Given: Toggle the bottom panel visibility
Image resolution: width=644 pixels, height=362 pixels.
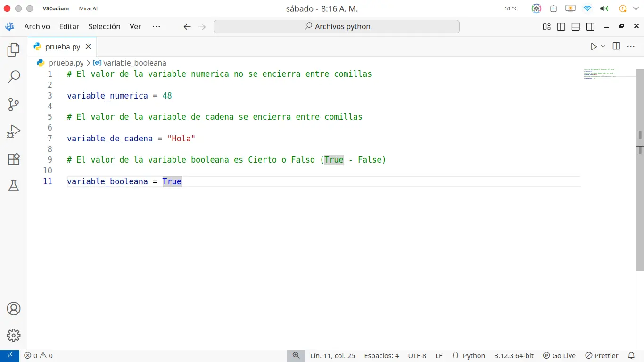Looking at the screenshot, I should [x=576, y=27].
